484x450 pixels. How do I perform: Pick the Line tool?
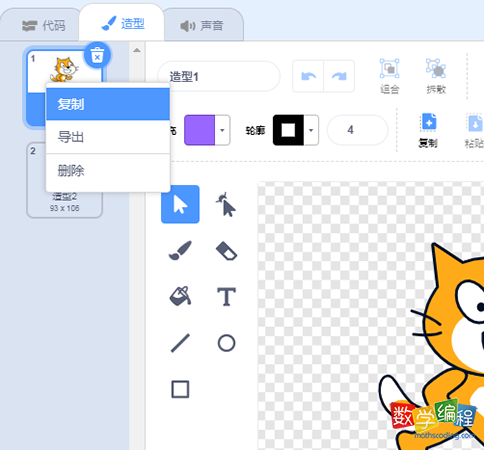180,343
